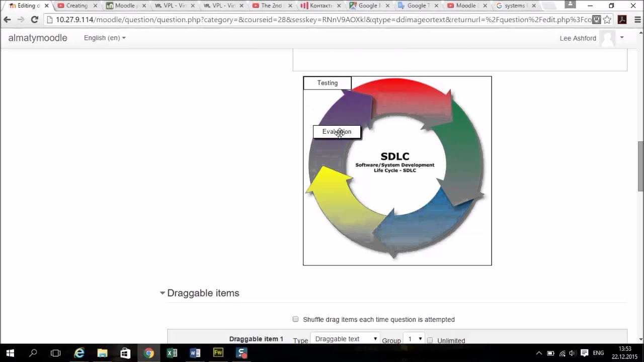
Task: Click the browser forward arrow
Action: [x=21, y=20]
